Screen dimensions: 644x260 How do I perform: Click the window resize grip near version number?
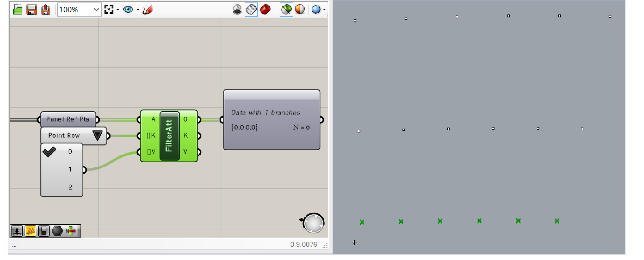325,246
